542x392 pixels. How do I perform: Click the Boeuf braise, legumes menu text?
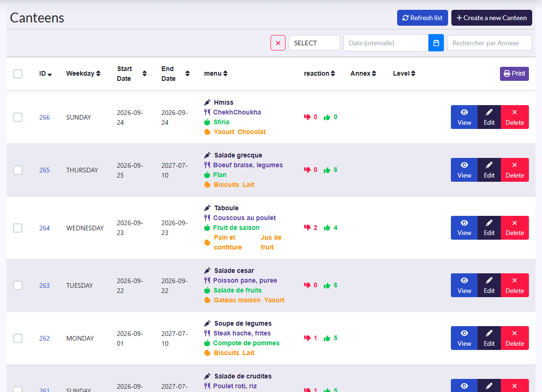248,165
